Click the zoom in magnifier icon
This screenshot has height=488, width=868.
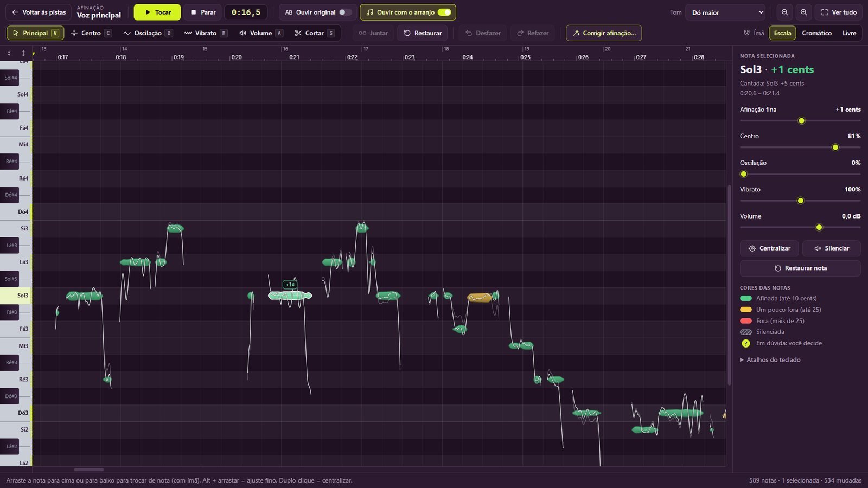(803, 12)
